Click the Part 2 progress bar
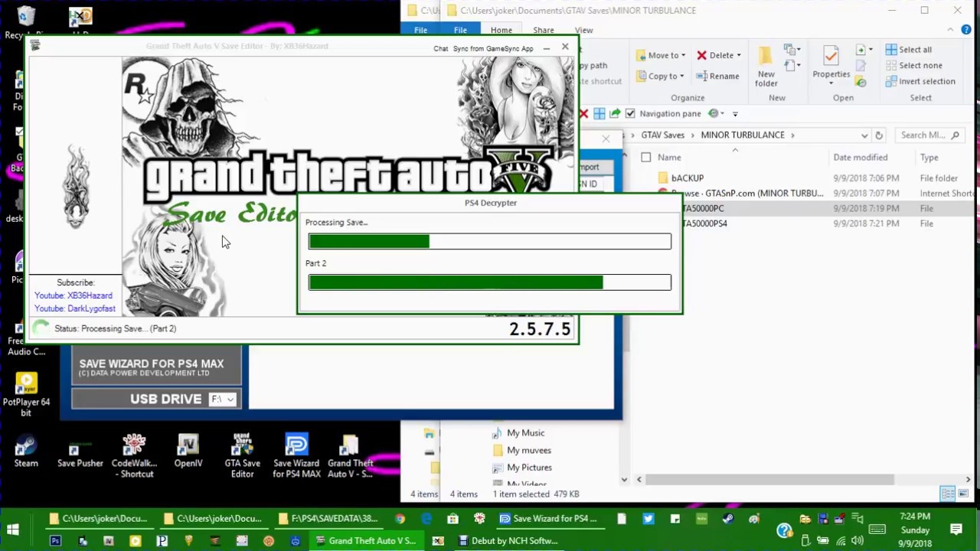 489,282
